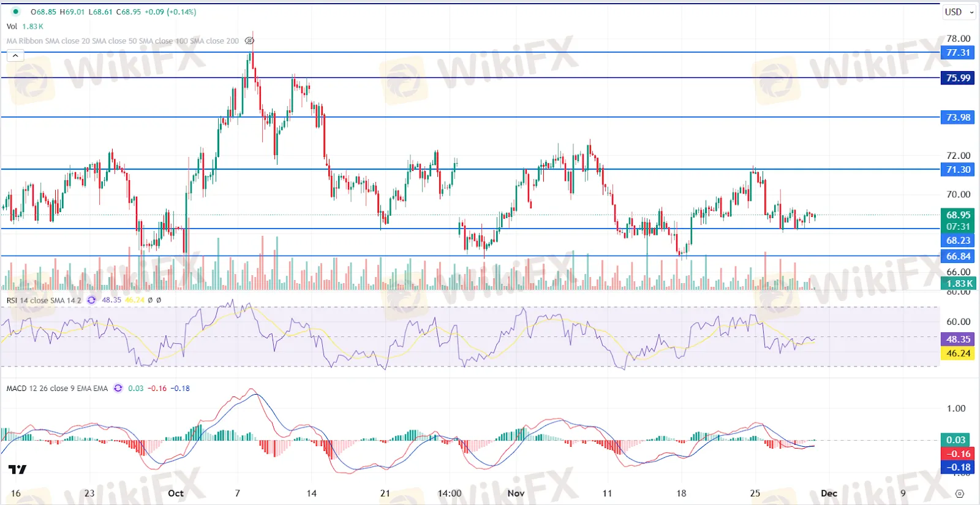This screenshot has height=505, width=980.
Task: Click the +0.09 (+0.14%) change value
Action: click(x=170, y=12)
